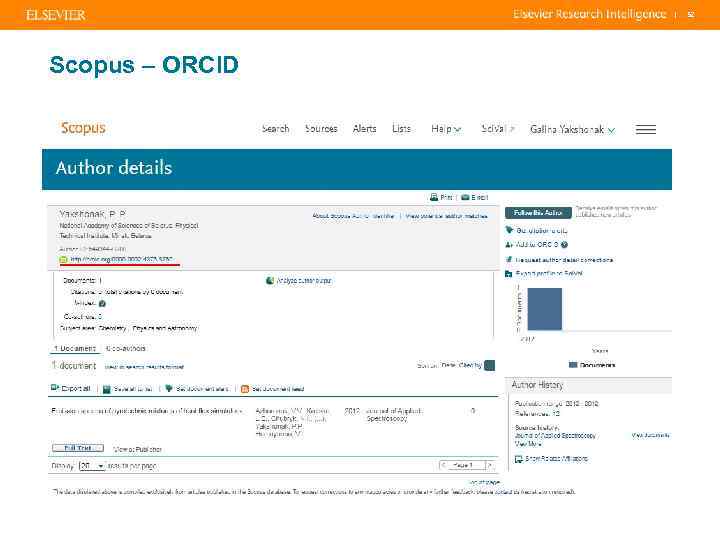Click the ORCID badge icon before the orcid.org link
Screen dimensions: 720x540
point(63,259)
